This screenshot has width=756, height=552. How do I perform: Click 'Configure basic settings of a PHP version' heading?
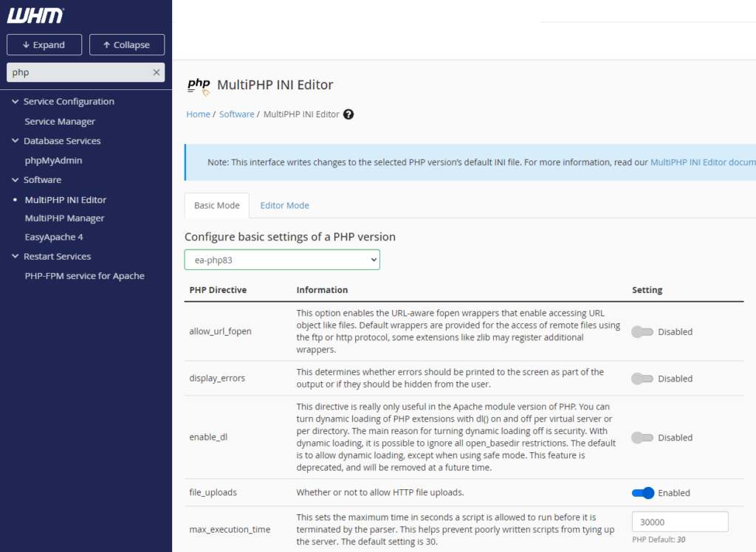289,237
